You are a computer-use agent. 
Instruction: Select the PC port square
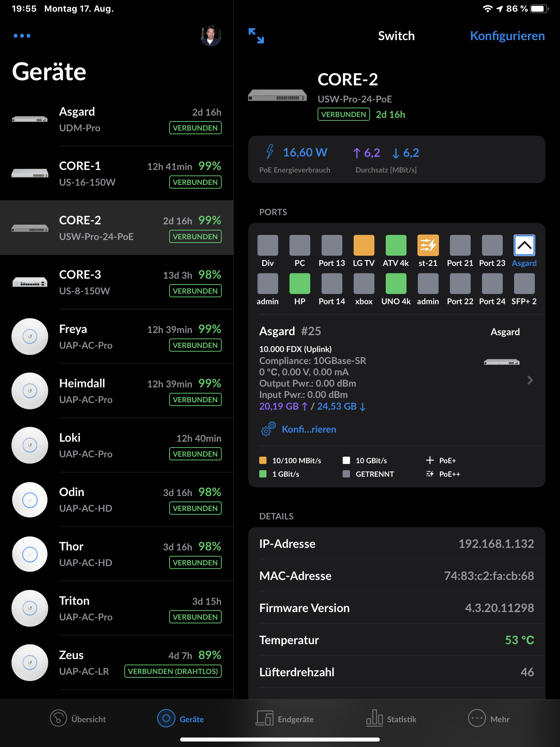pos(300,245)
